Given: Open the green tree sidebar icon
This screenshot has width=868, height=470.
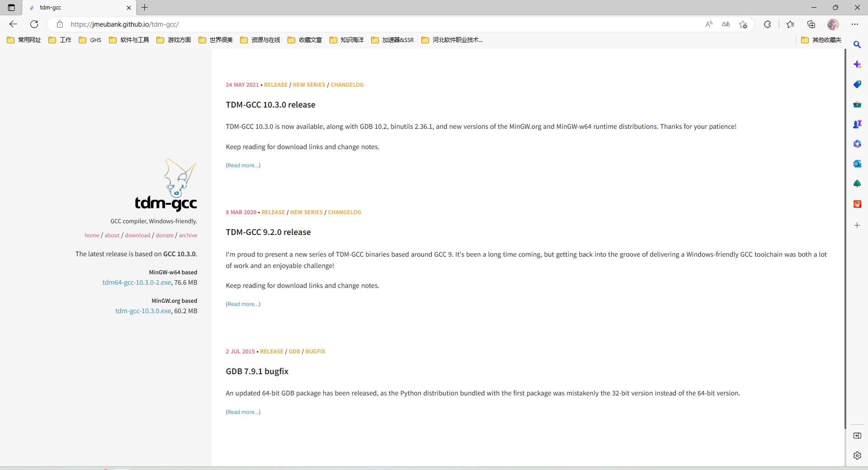Looking at the screenshot, I should [x=857, y=184].
